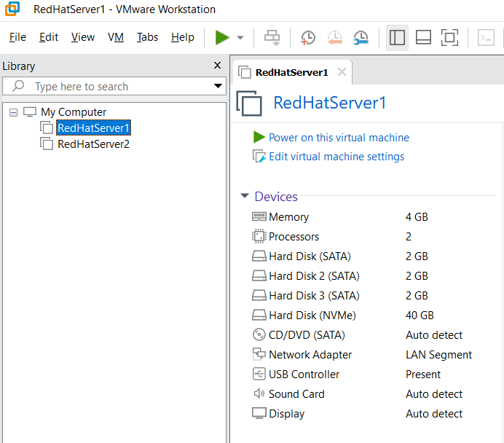The width and height of the screenshot is (504, 443).
Task: Collapse the My Computer tree node
Action: tap(14, 112)
